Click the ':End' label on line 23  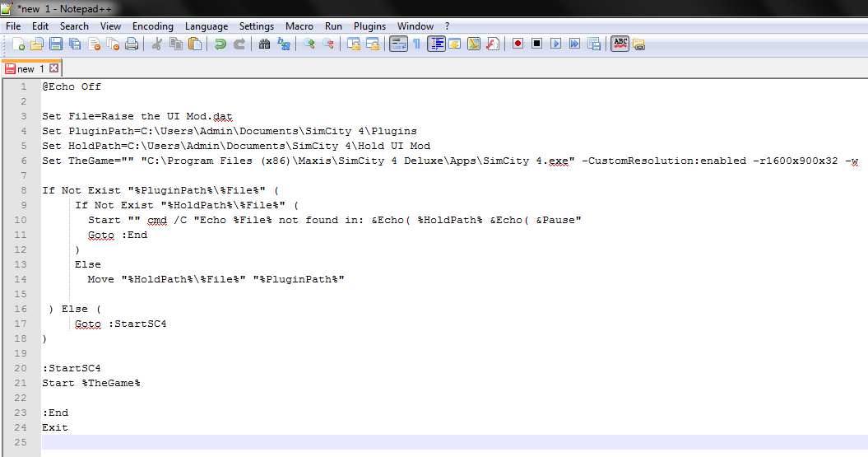(x=55, y=413)
